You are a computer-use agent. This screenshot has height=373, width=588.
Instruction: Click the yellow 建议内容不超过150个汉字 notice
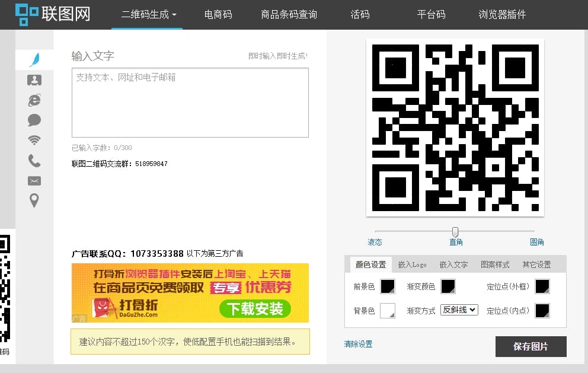coord(190,342)
